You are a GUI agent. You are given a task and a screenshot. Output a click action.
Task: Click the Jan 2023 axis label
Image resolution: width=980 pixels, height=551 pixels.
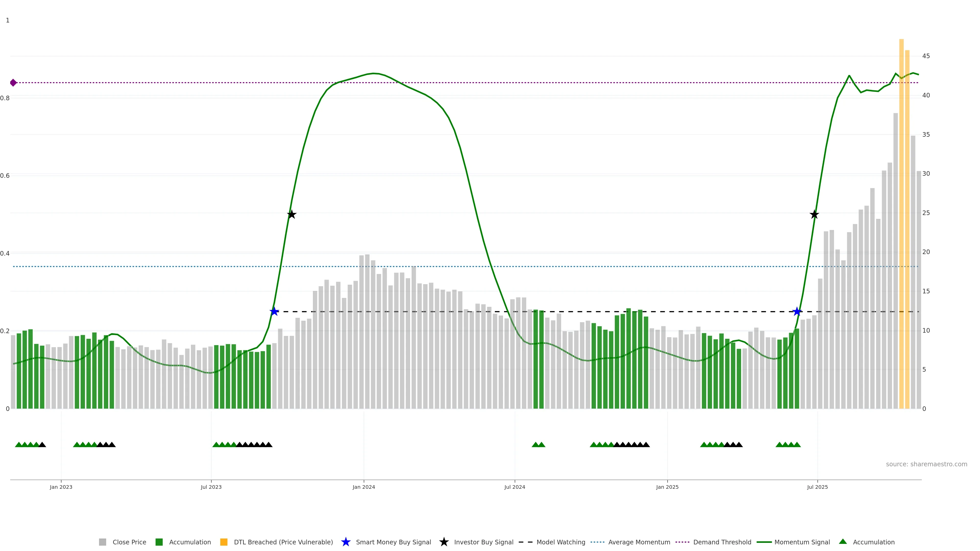pos(61,487)
